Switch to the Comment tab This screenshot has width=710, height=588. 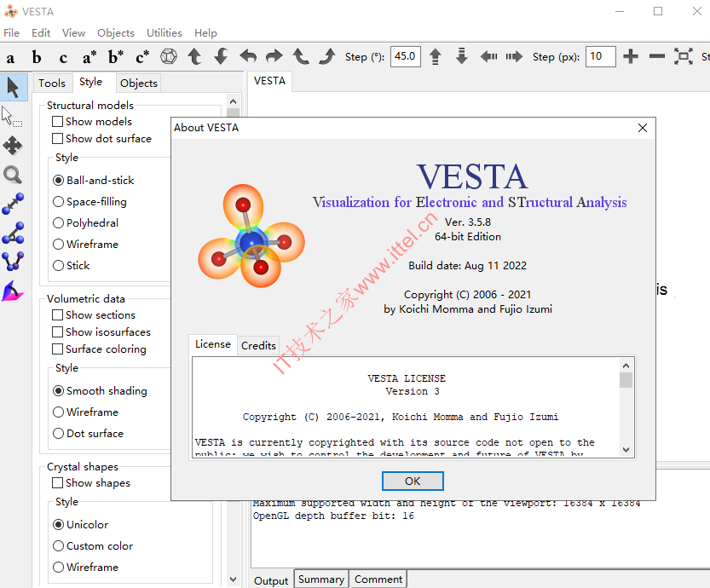click(378, 579)
